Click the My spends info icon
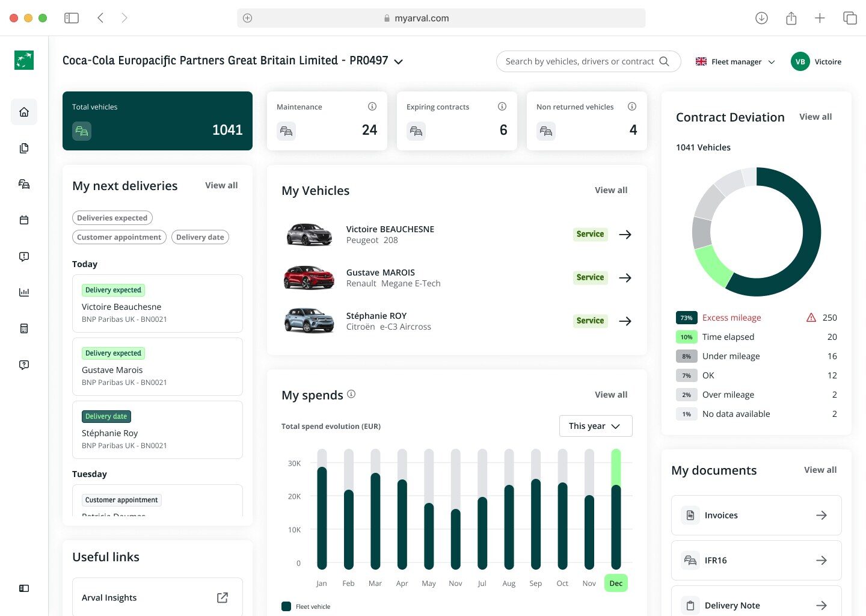 [x=351, y=394]
